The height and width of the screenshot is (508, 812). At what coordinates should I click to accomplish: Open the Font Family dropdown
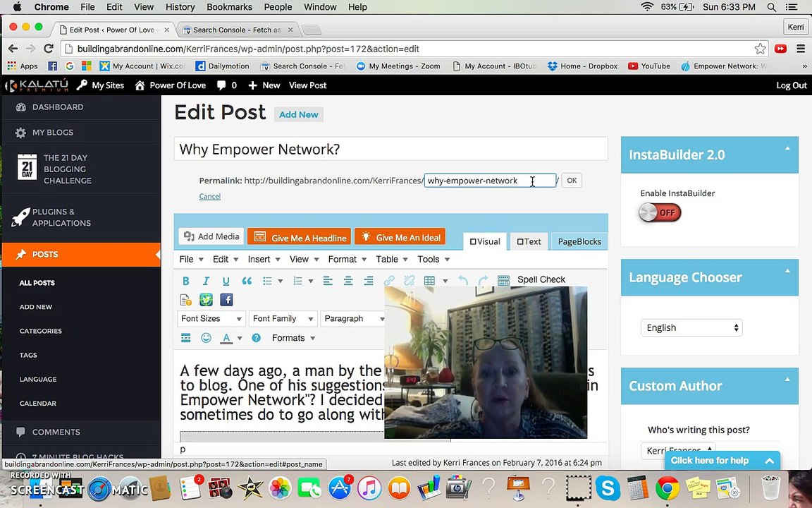coord(283,319)
